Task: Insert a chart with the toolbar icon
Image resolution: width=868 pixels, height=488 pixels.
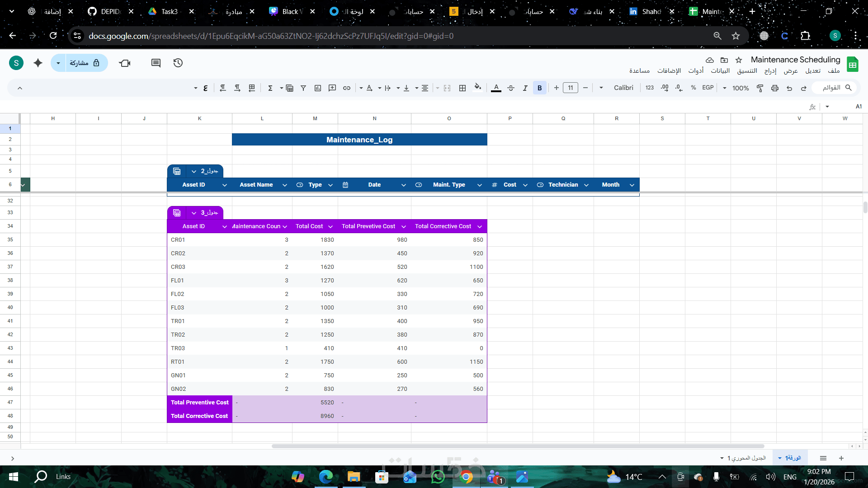Action: point(318,88)
